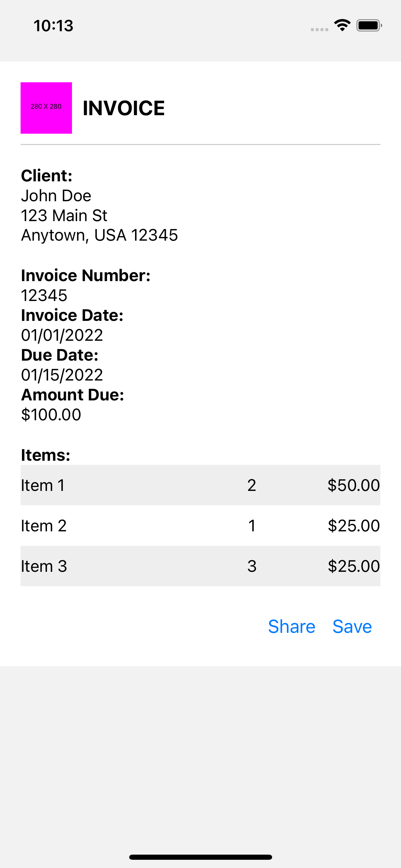The height and width of the screenshot is (868, 401).
Task: Click the Share link
Action: (291, 626)
